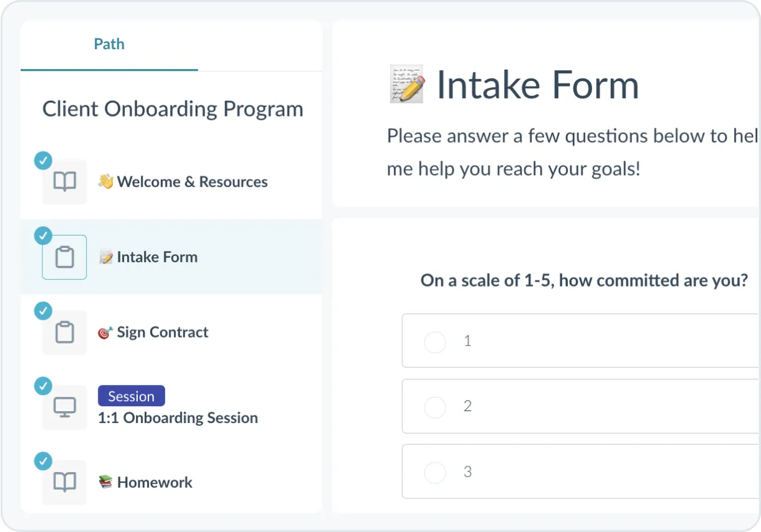The image size is (761, 532).
Task: Switch to the Path tab
Action: 109,44
